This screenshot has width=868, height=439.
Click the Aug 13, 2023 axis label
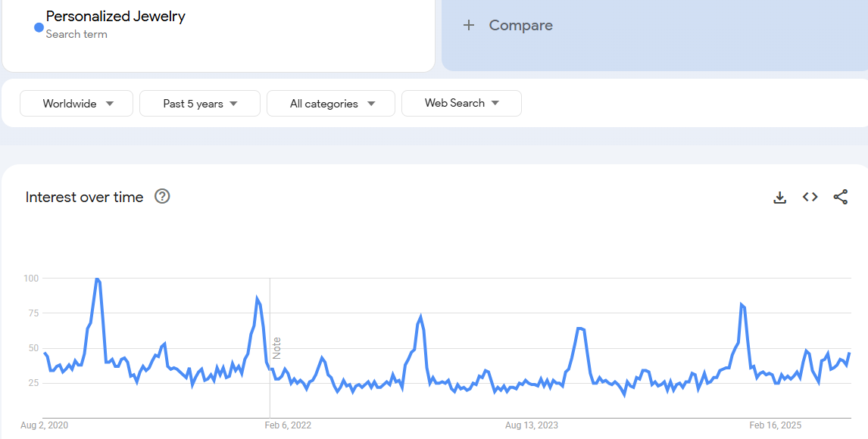[x=531, y=425]
